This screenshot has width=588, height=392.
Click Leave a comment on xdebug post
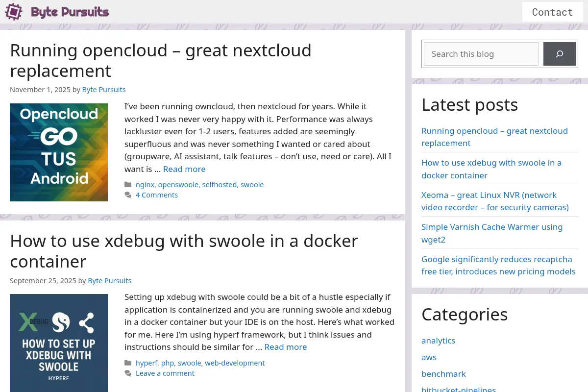(x=165, y=373)
